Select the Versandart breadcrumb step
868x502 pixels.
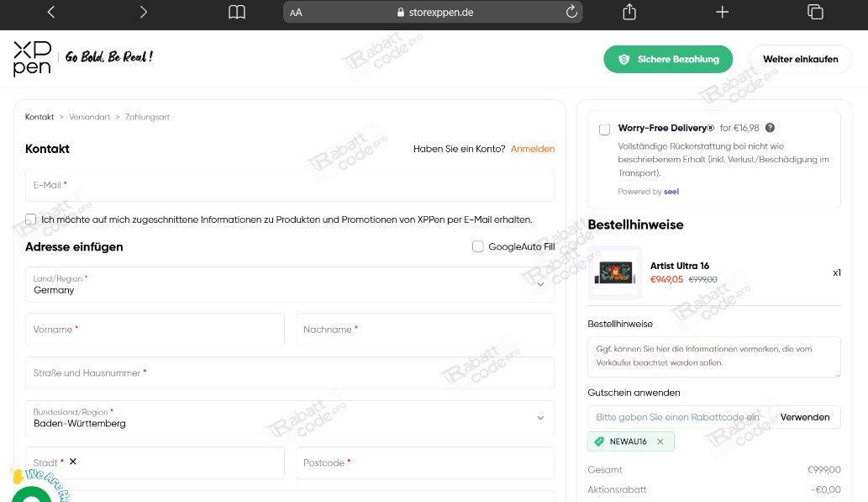(x=90, y=117)
